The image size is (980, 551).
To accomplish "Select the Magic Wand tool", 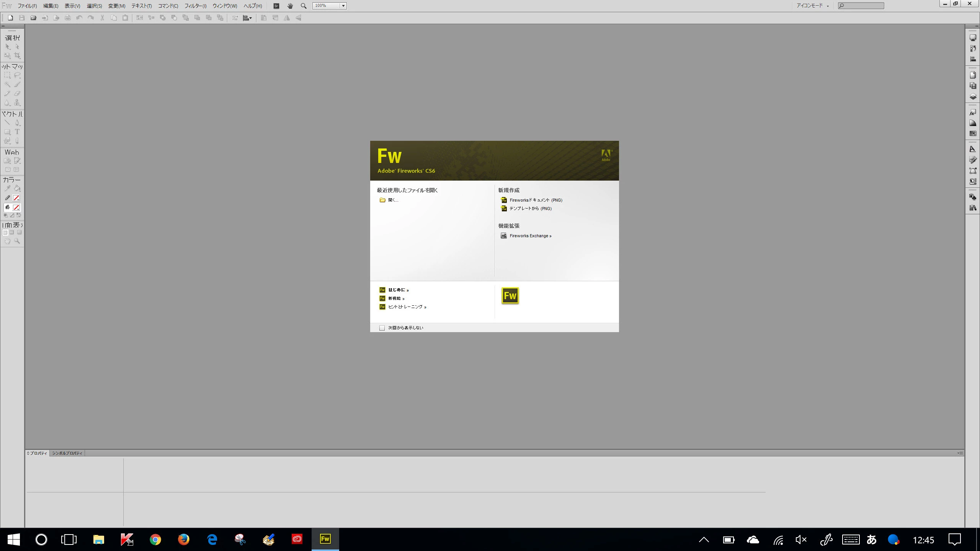I will tap(7, 85).
